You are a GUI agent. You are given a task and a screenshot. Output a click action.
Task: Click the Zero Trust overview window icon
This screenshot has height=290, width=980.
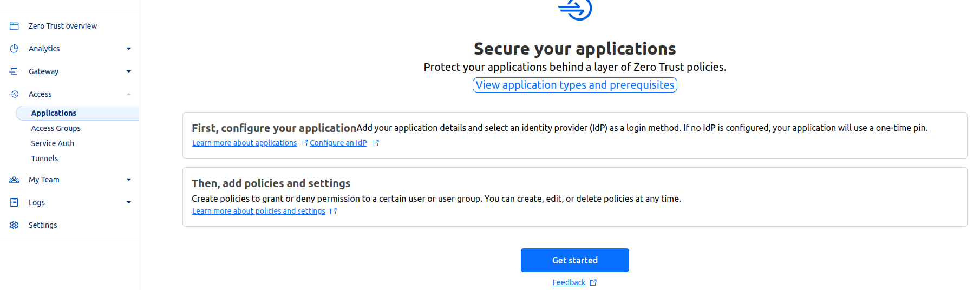[x=14, y=26]
